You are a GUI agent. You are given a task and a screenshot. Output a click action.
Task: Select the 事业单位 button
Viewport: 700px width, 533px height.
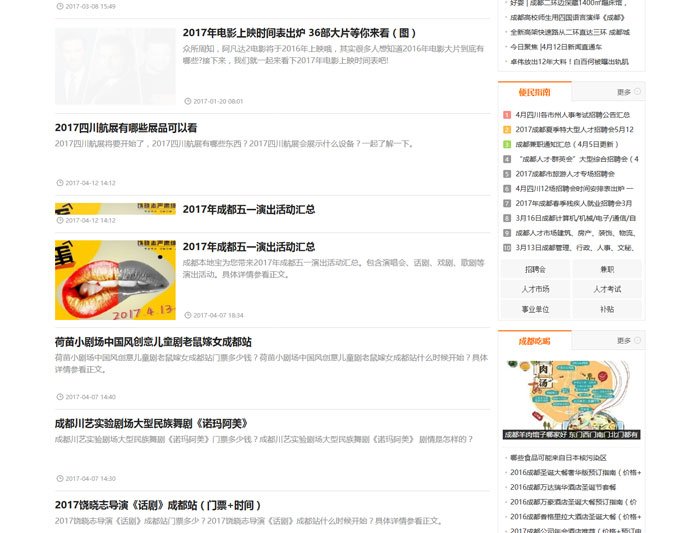(x=535, y=309)
